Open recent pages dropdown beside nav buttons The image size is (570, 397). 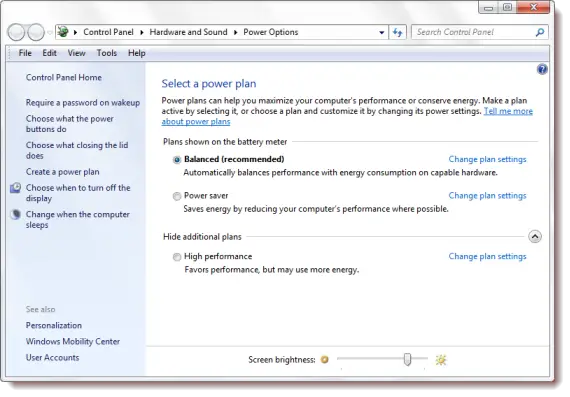[49, 33]
